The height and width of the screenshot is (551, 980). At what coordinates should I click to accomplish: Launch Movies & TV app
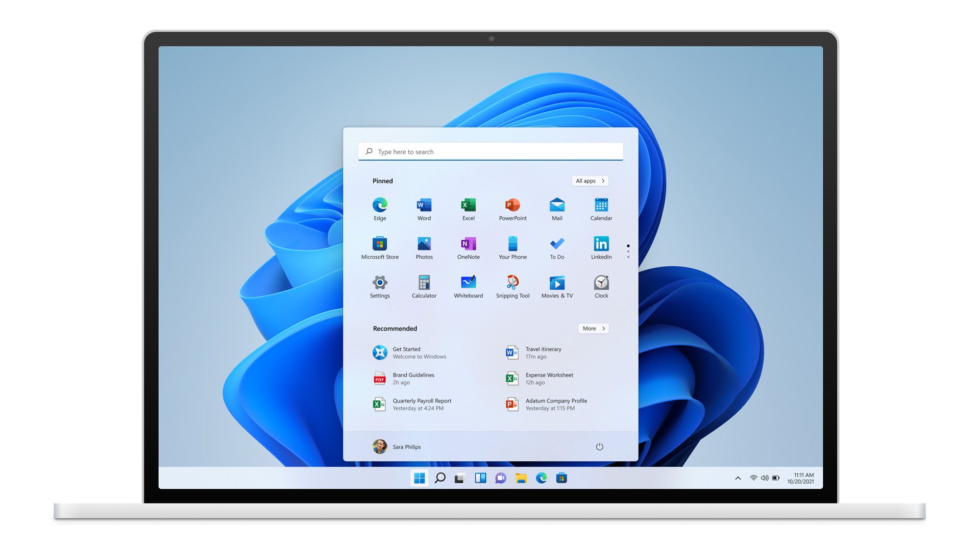557,283
